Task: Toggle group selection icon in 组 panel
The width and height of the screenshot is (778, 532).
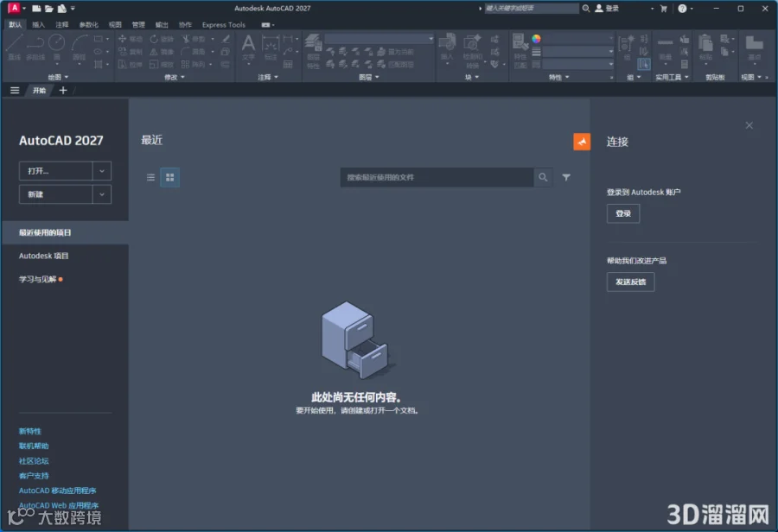Action: (x=643, y=64)
